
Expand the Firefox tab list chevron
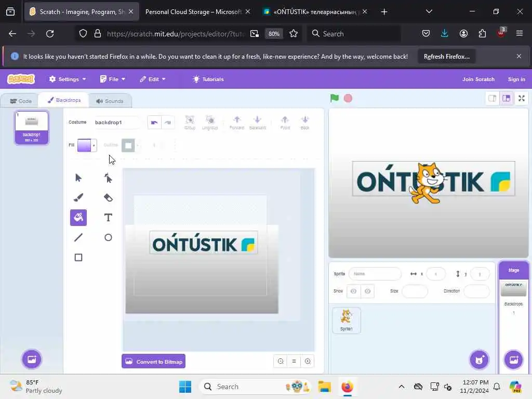(x=429, y=11)
